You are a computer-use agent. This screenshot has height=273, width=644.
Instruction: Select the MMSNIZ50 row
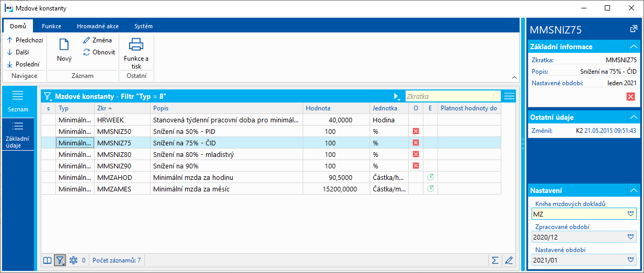(x=271, y=131)
